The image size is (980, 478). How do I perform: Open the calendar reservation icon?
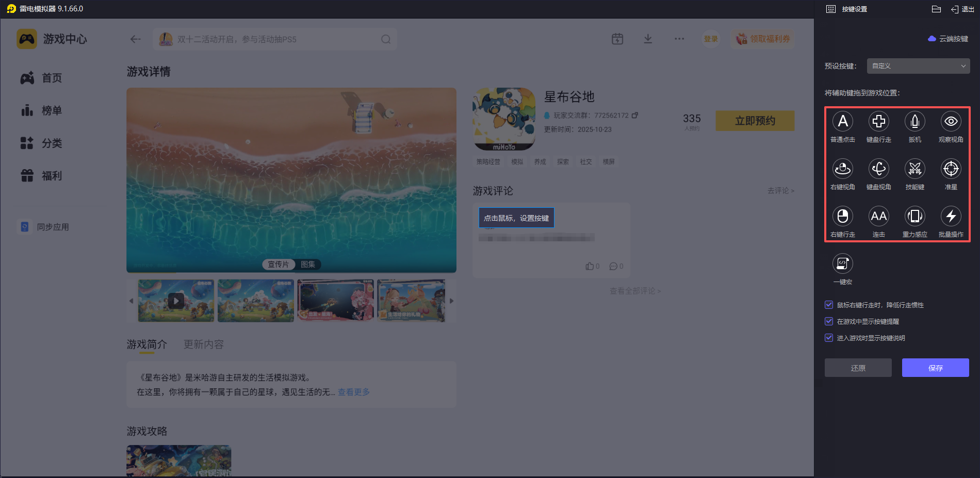point(617,39)
